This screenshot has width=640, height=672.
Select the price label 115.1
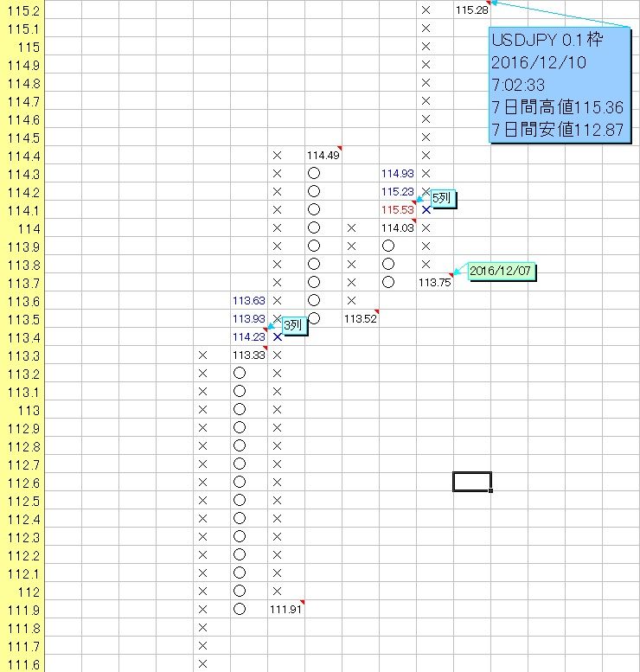click(23, 29)
